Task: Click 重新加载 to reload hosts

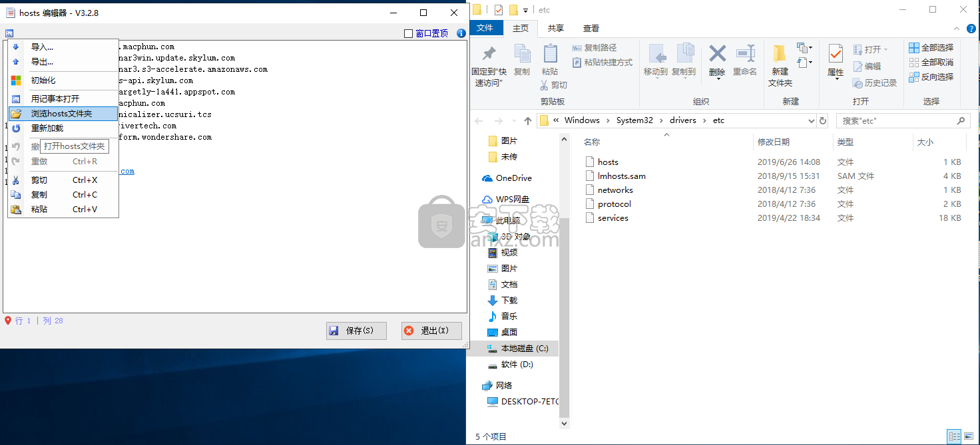Action: point(63,128)
